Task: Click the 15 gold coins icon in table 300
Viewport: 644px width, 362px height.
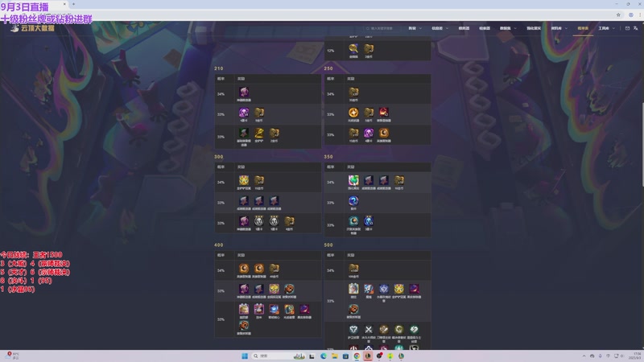Action: pyautogui.click(x=259, y=179)
